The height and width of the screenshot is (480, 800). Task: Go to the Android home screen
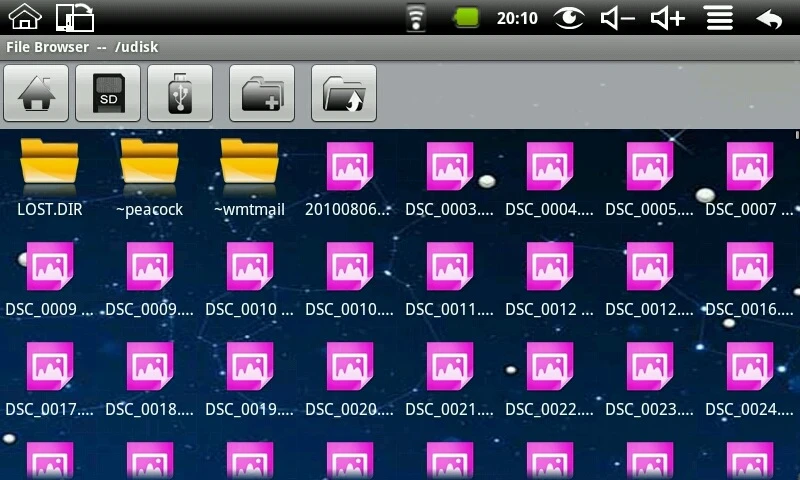coord(25,17)
